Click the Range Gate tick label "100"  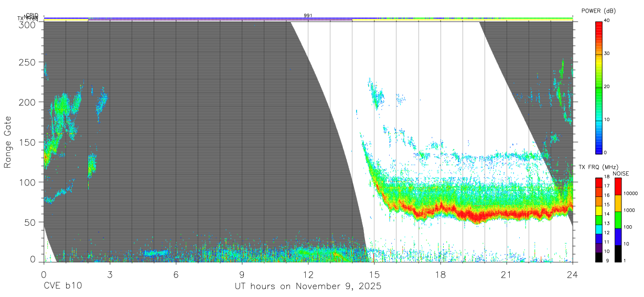point(27,182)
